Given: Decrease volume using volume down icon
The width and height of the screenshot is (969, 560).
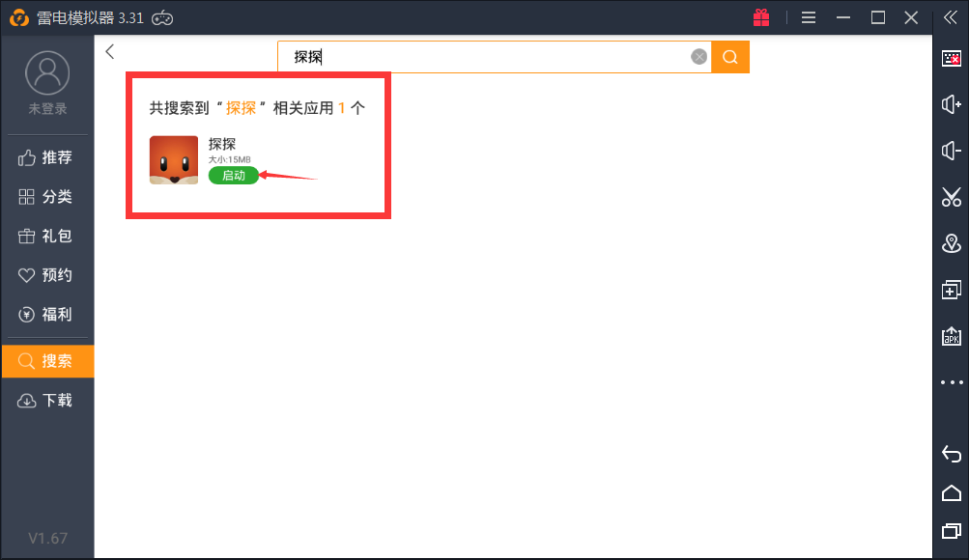Looking at the screenshot, I should [951, 151].
